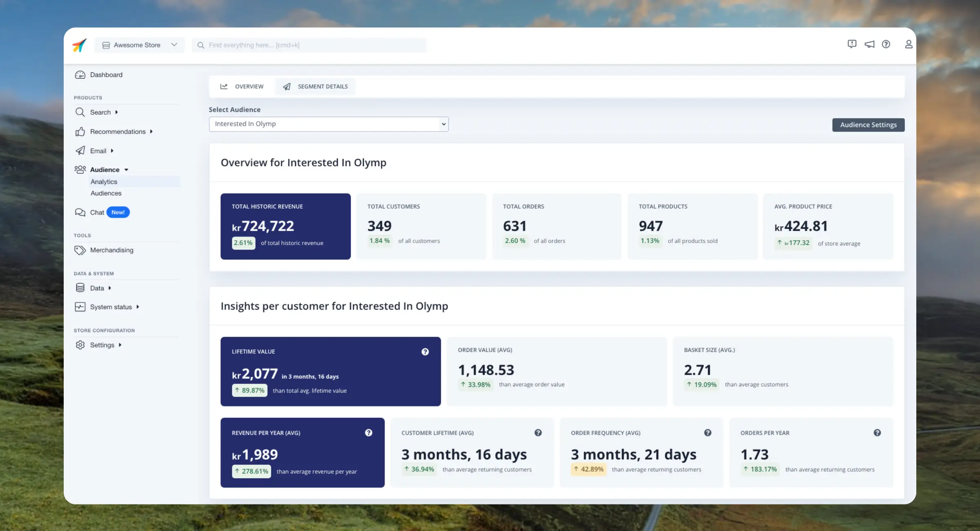Expand the Email submenu arrow
The height and width of the screenshot is (531, 980).
[x=112, y=151]
